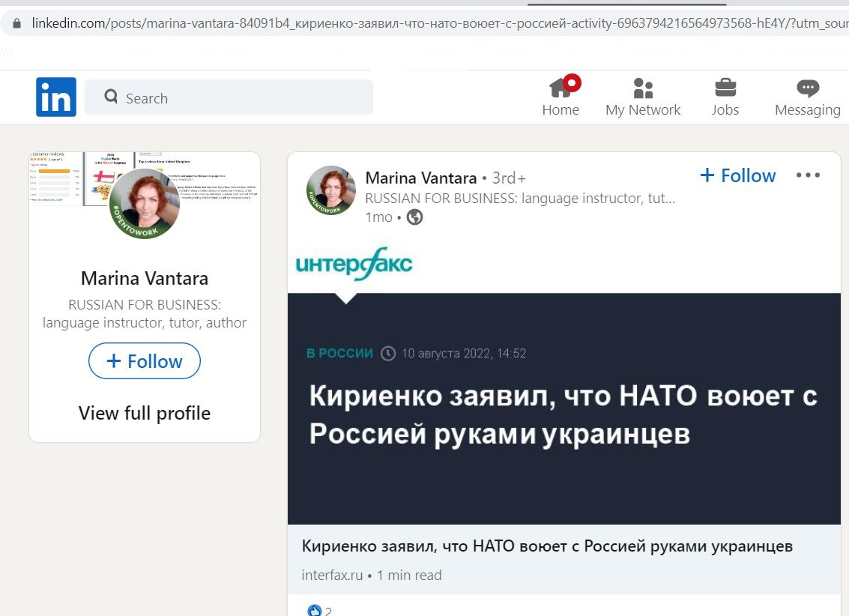Open the article title link below the image
This screenshot has height=616, width=849.
pos(547,546)
